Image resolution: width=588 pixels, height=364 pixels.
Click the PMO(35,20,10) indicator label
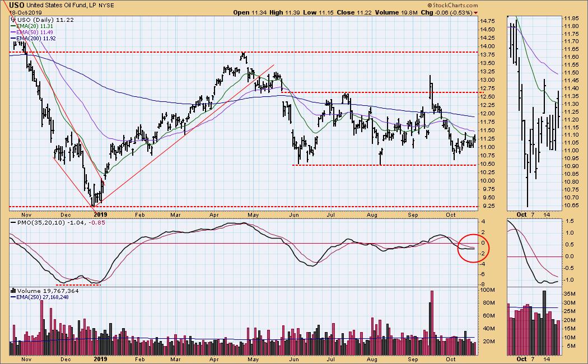coord(41,222)
